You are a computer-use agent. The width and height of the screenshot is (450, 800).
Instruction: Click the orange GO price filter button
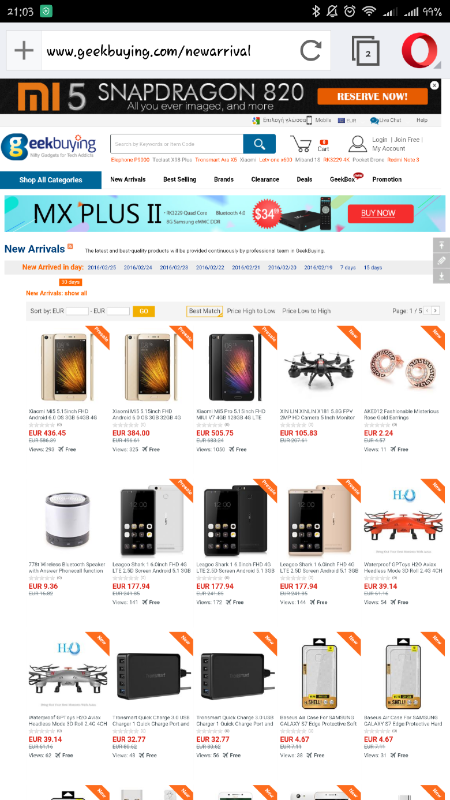143,311
